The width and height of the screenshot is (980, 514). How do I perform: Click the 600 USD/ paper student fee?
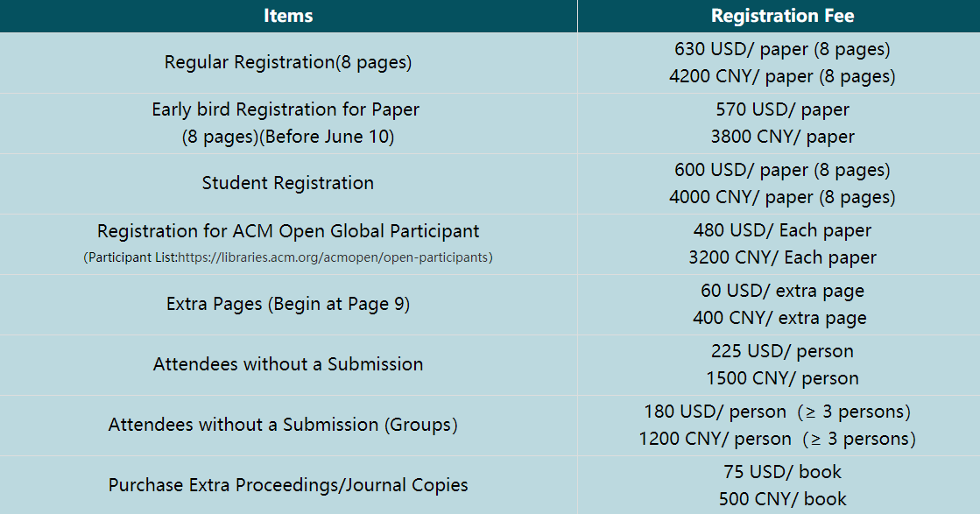pyautogui.click(x=782, y=170)
